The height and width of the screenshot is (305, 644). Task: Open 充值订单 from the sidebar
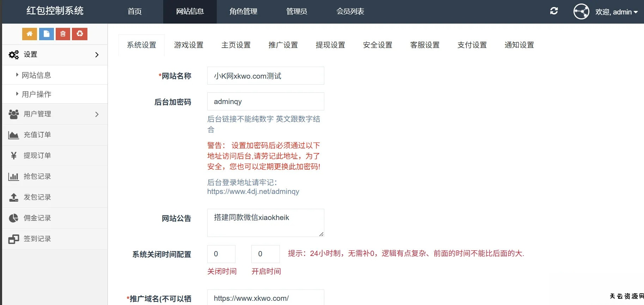(x=37, y=135)
